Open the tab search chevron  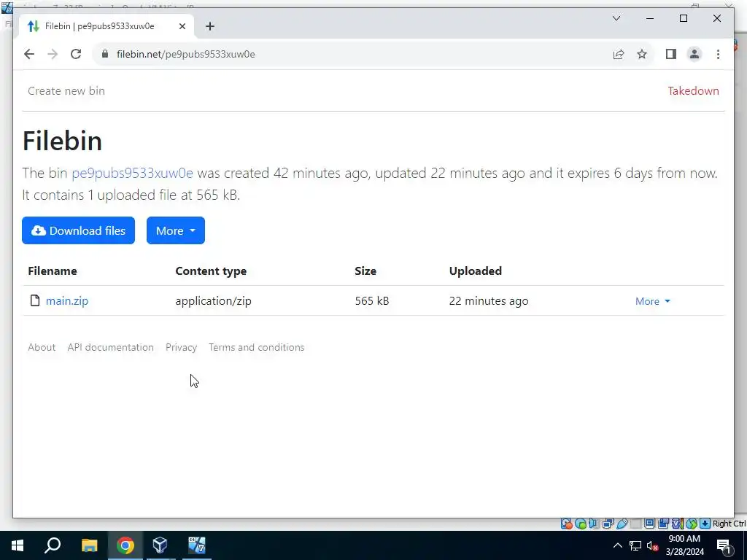tap(616, 18)
